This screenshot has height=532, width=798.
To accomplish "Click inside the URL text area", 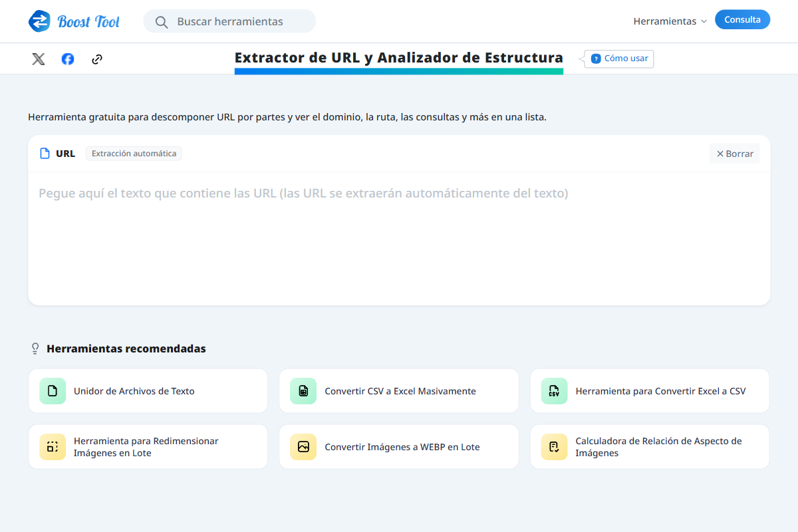I will (399, 239).
